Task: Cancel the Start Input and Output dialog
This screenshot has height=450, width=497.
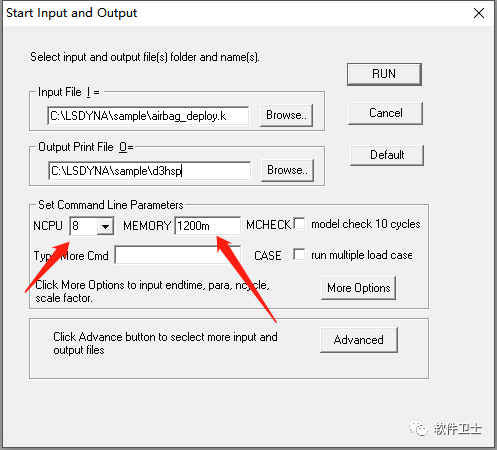Action: (x=385, y=113)
